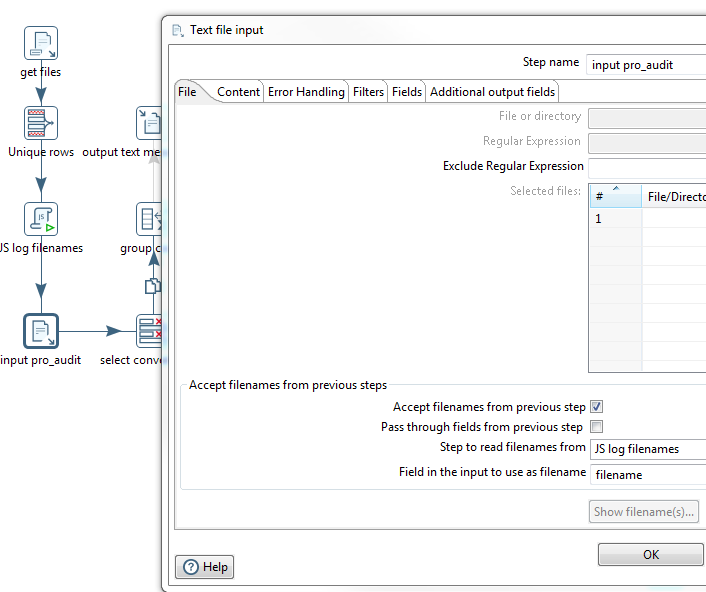
Task: Open the Additional output fields tab
Action: click(493, 92)
